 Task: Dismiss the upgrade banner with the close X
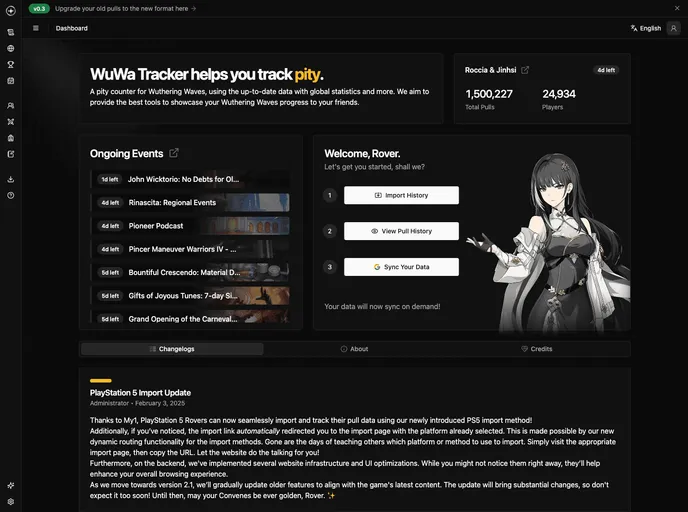pyautogui.click(x=676, y=8)
